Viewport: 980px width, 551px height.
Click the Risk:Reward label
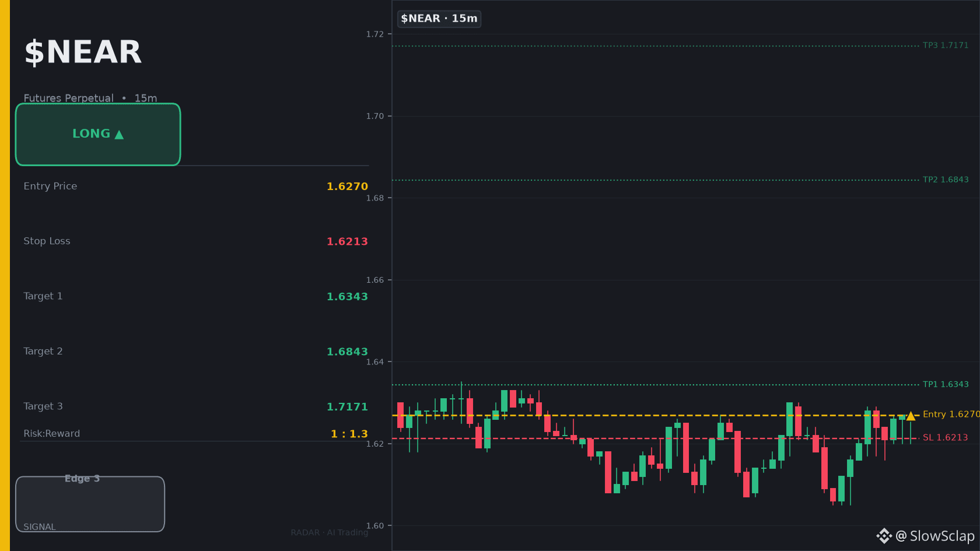[x=52, y=434]
